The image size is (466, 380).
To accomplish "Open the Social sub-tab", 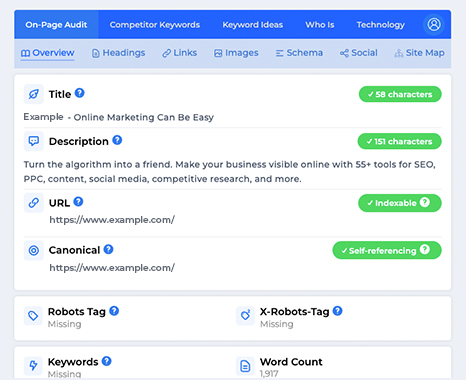I will 359,53.
